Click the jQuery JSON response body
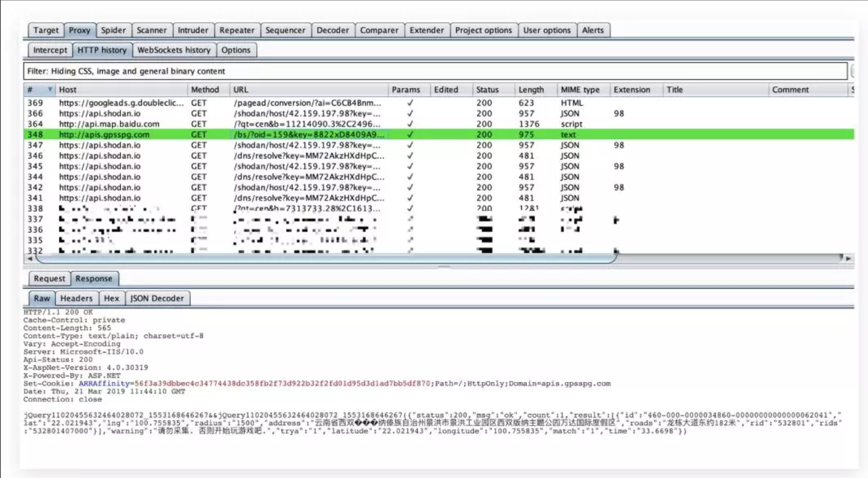 pyautogui.click(x=433, y=423)
